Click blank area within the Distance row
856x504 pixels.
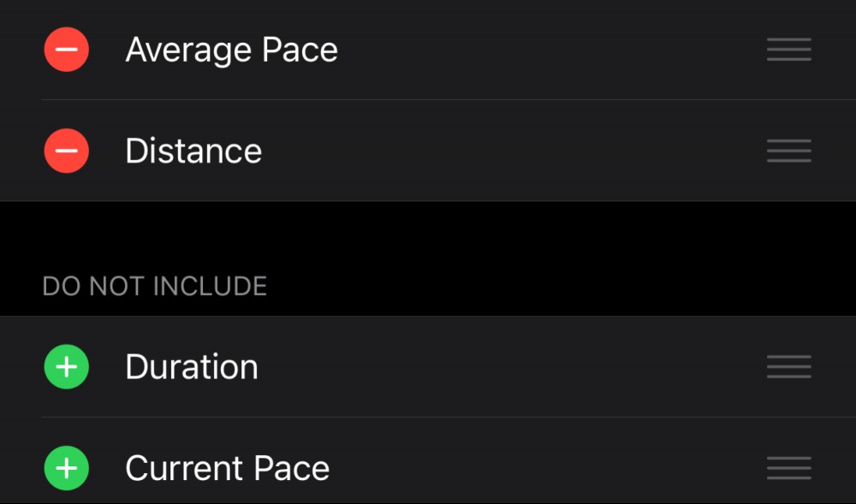point(513,151)
